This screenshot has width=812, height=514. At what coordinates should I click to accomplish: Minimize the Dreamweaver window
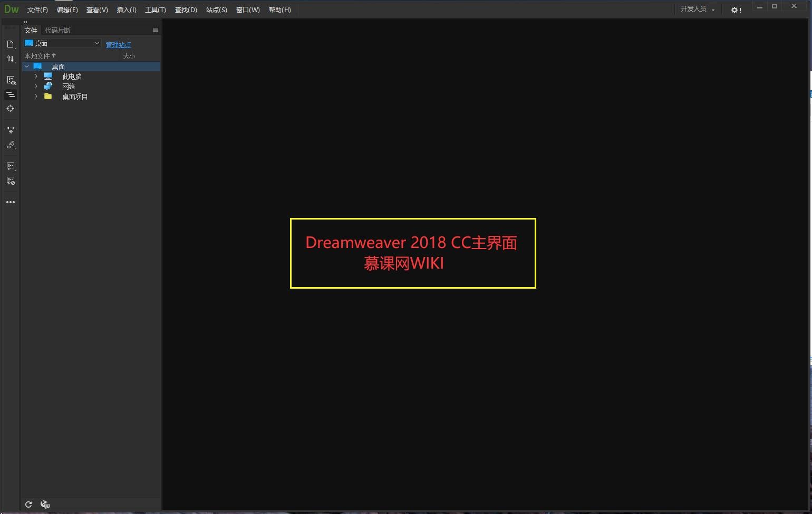point(760,7)
